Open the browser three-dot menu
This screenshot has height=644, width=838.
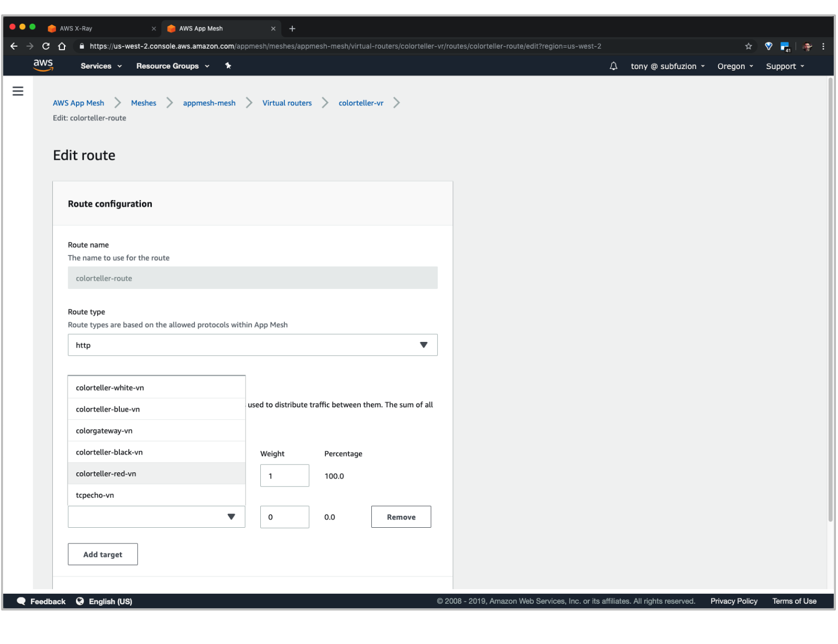(x=823, y=46)
